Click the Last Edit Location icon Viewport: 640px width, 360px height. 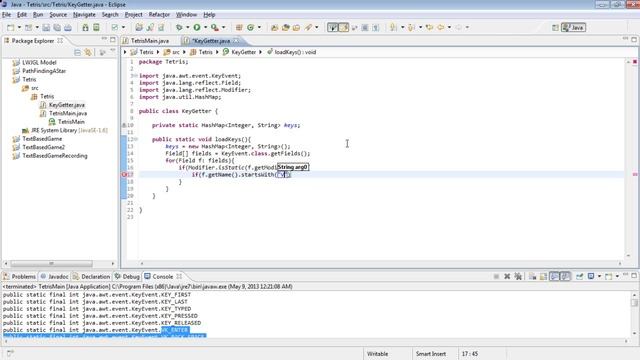[429, 27]
